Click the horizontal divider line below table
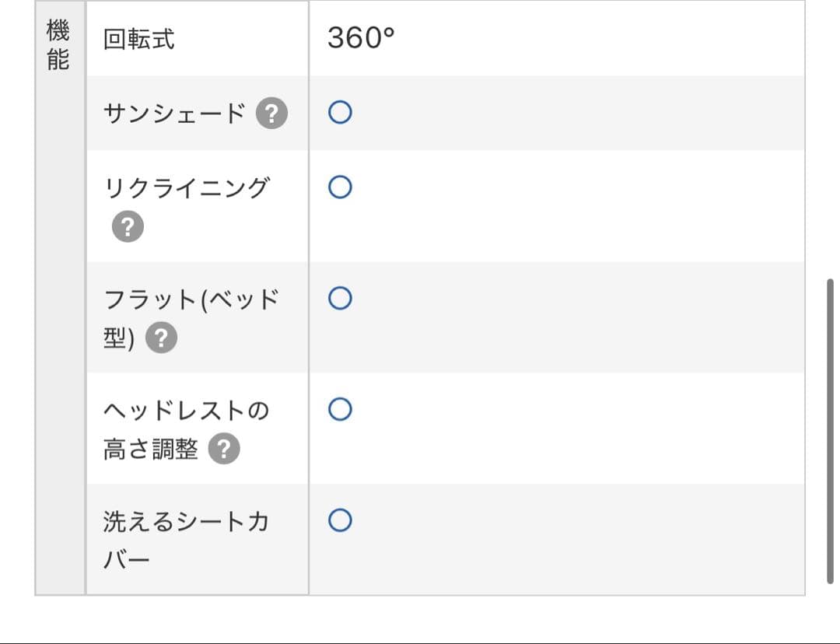Screen dimensions: 840x644 (420, 642)
